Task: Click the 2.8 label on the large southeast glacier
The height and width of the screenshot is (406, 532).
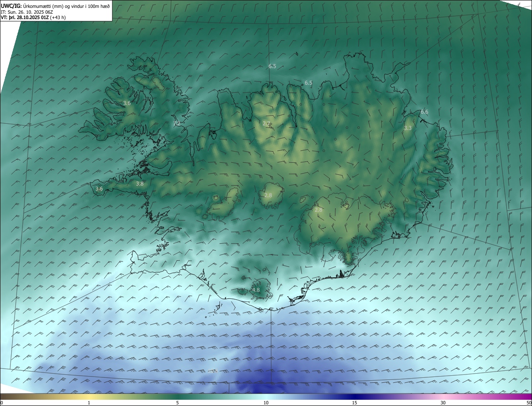Action: coord(318,210)
